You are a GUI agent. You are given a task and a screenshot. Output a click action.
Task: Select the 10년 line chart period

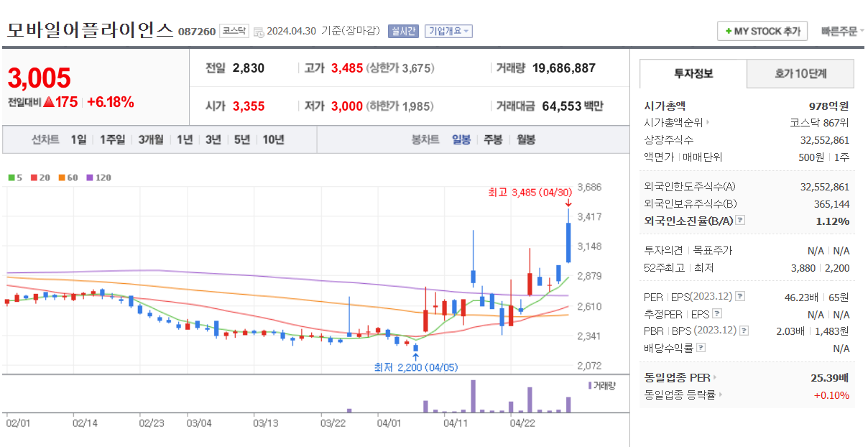tap(273, 139)
